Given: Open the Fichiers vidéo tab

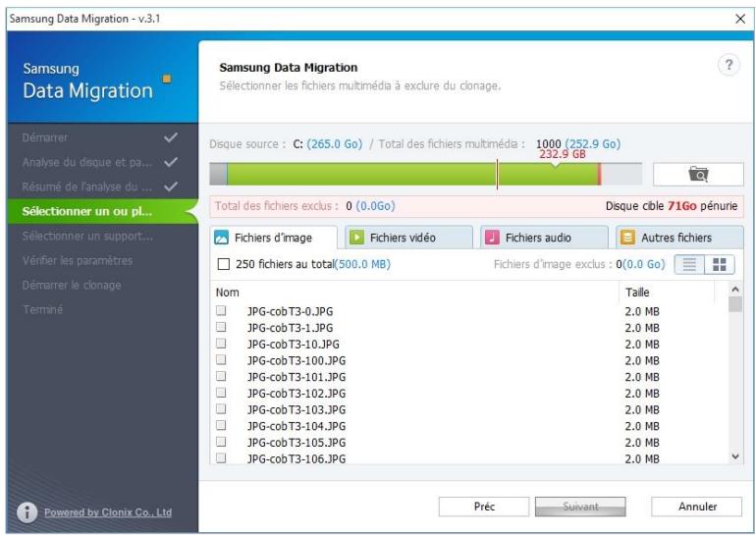Looking at the screenshot, I should coord(408,238).
